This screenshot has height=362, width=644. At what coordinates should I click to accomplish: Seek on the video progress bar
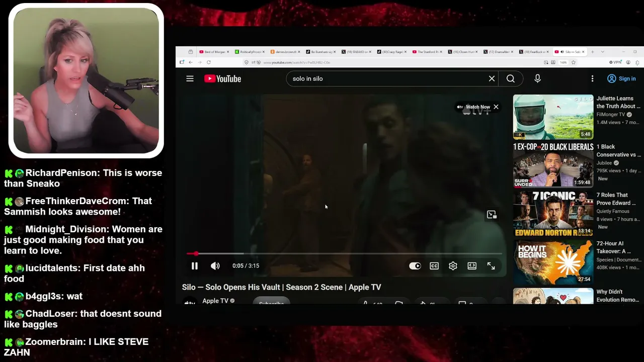point(344,253)
